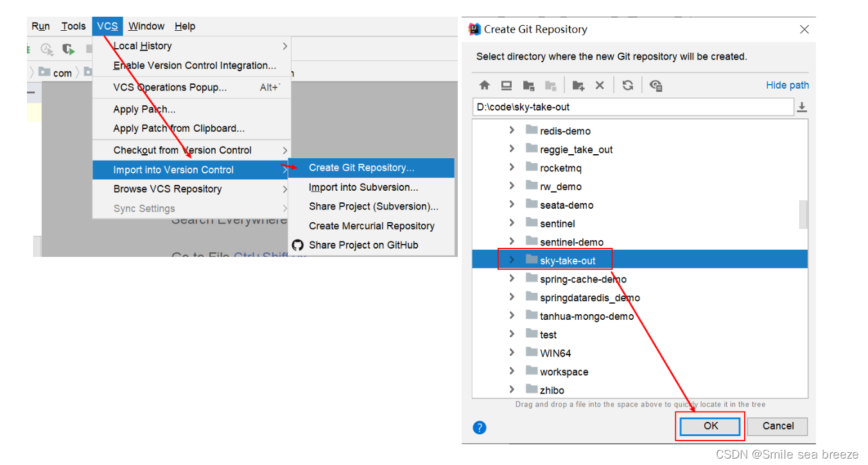The width and height of the screenshot is (868, 465).
Task: Click the GitHub icon beside Share Project
Action: (297, 245)
